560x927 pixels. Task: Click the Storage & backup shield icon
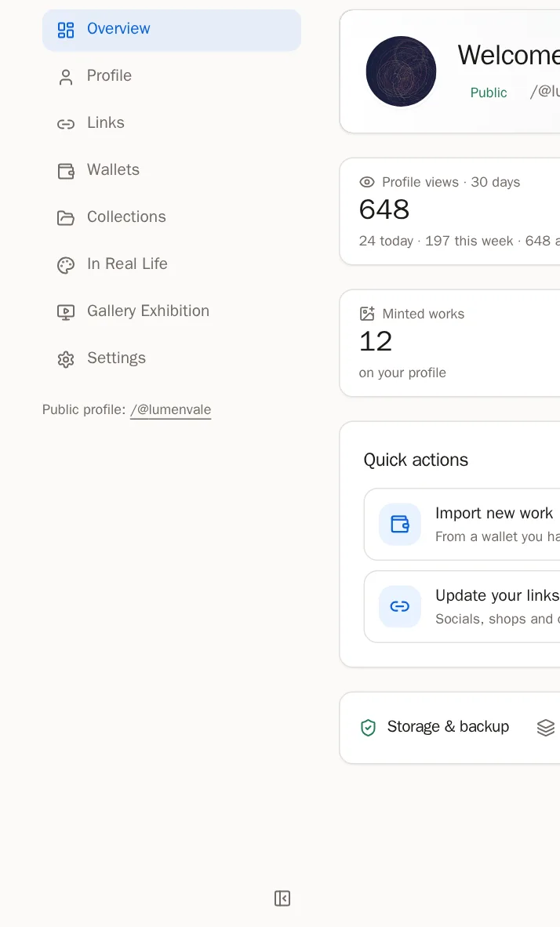[368, 727]
